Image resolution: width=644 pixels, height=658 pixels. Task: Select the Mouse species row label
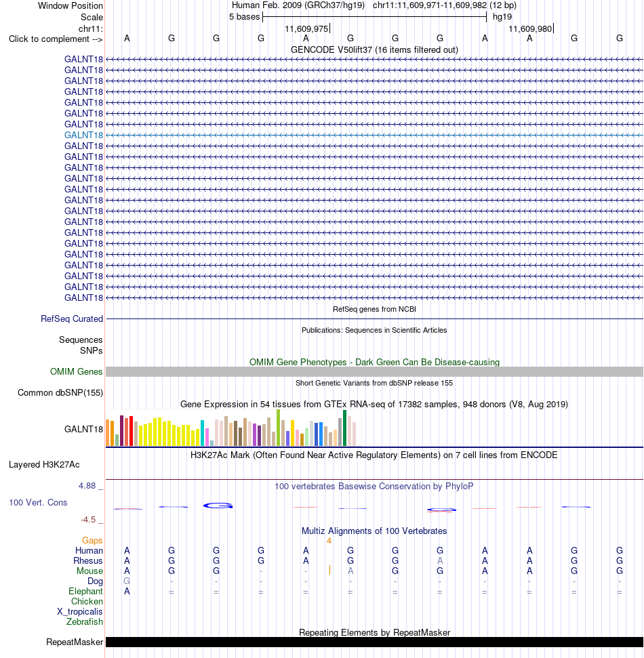click(90, 571)
